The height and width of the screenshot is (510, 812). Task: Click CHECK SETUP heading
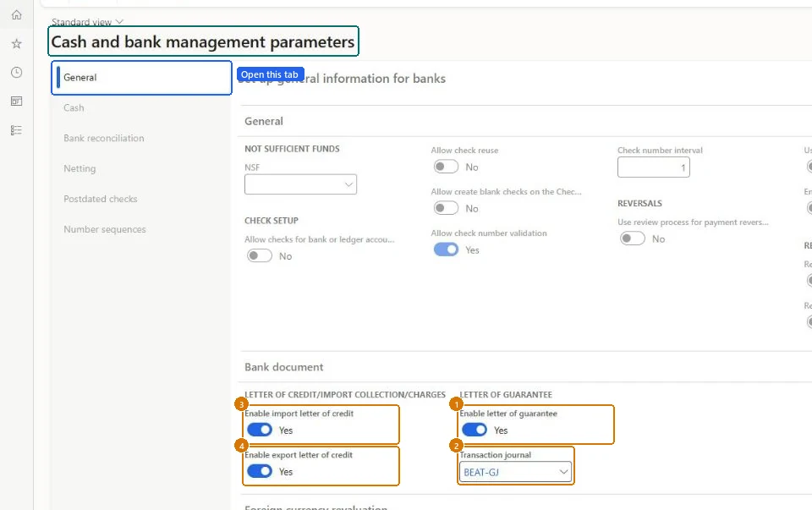[x=272, y=221]
